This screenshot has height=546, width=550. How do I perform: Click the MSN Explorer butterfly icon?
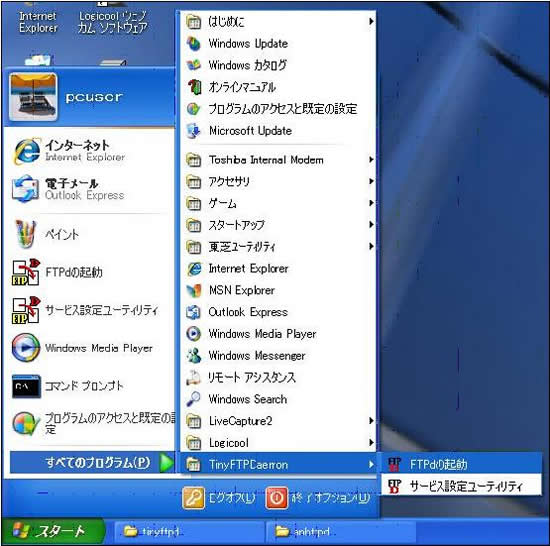coord(194,290)
